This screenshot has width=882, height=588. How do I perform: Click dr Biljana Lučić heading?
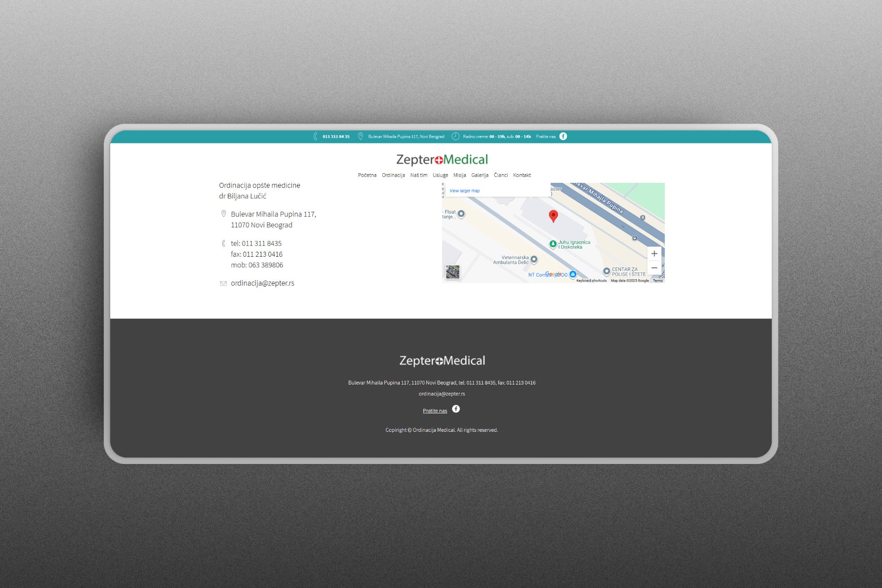[243, 196]
